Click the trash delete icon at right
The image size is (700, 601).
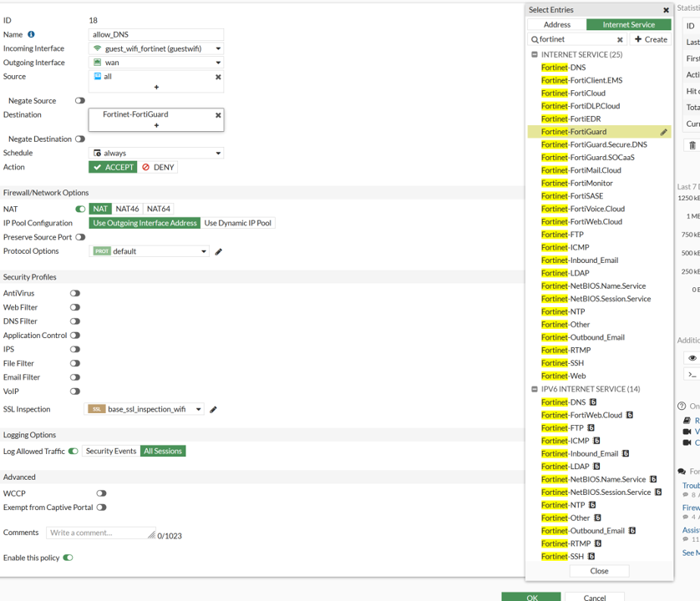692,145
